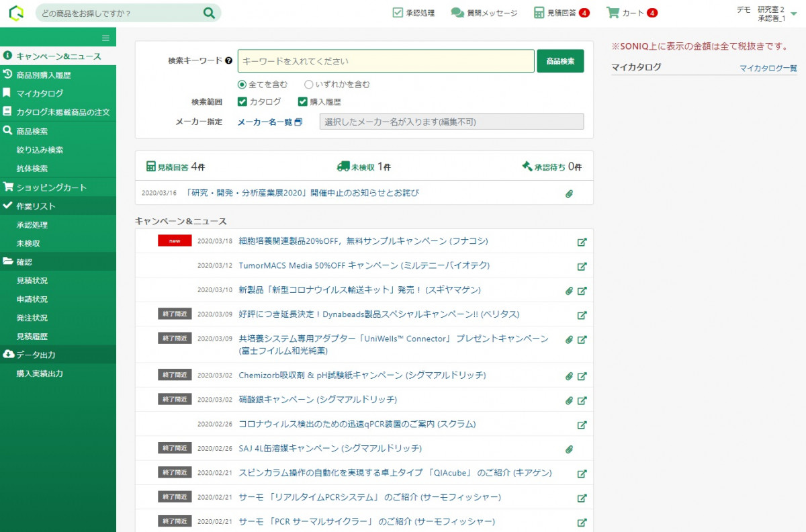Click the magnifier icon in top search bar
The image size is (806, 532).
(209, 13)
